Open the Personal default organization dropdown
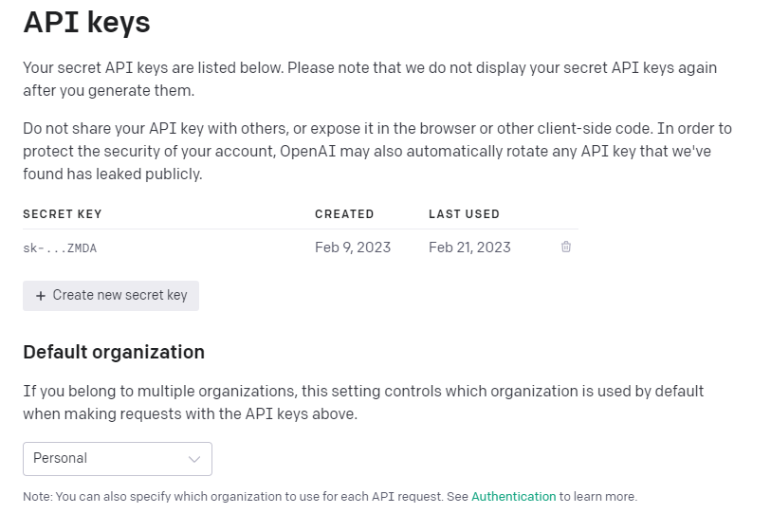This screenshot has width=771, height=532. pyautogui.click(x=118, y=459)
